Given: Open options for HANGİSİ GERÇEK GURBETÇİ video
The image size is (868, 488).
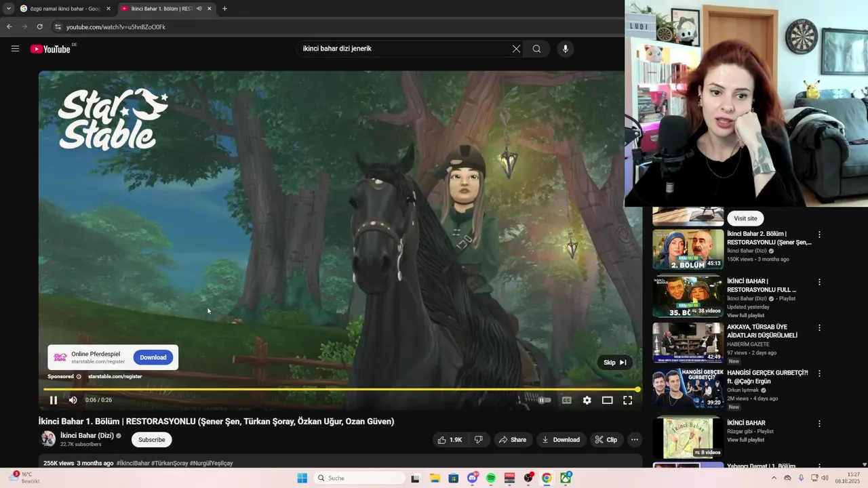Looking at the screenshot, I should click(x=819, y=373).
